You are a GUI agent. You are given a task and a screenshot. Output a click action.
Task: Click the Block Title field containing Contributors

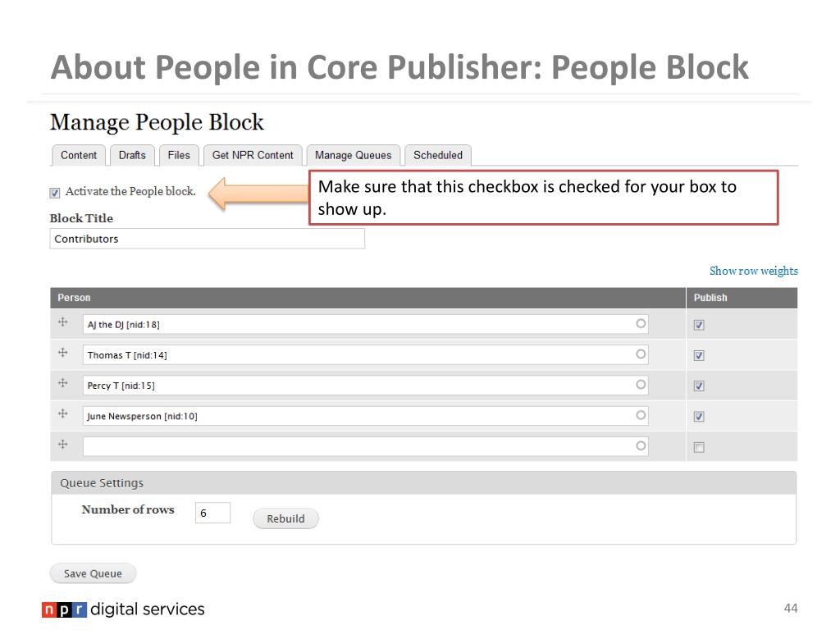coord(208,239)
